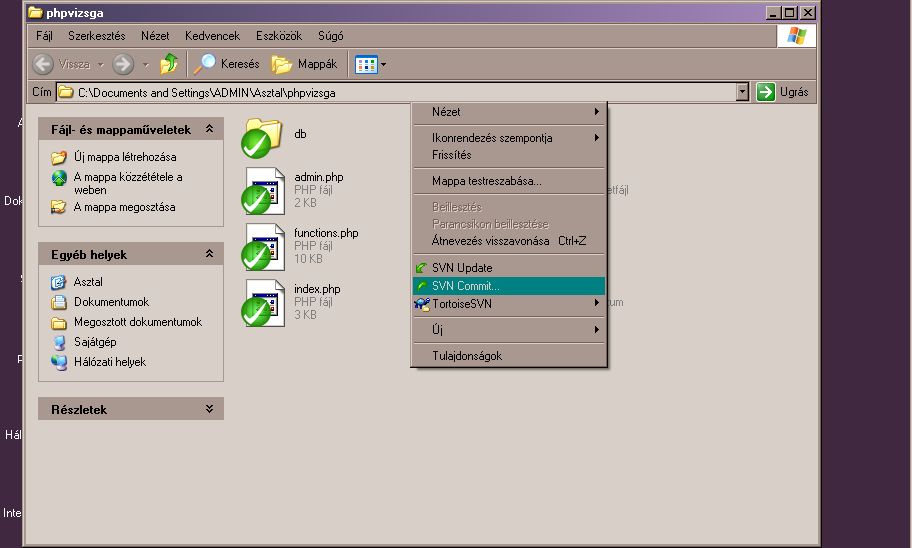Screen dimensions: 912x548
Task: Click A mappa megosztása link
Action: [124, 207]
